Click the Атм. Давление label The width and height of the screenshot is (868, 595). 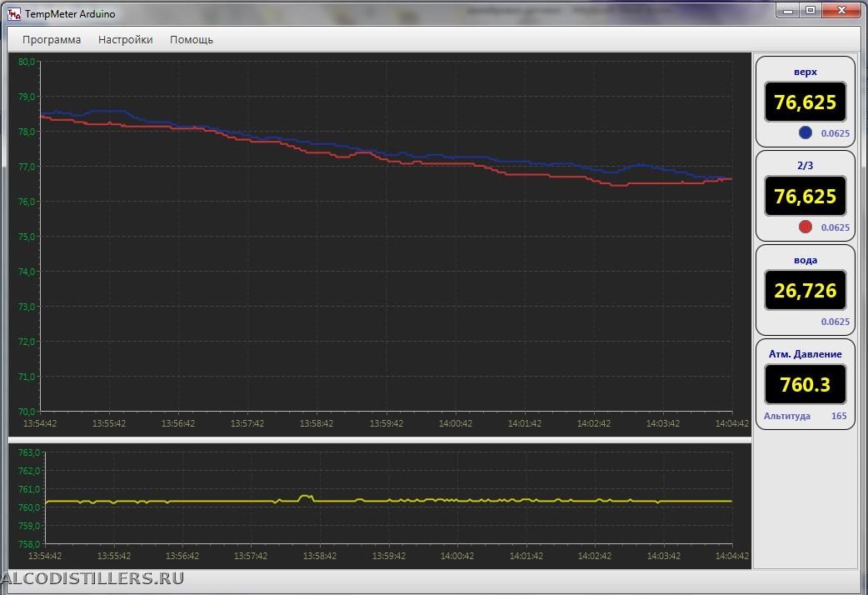tap(806, 354)
